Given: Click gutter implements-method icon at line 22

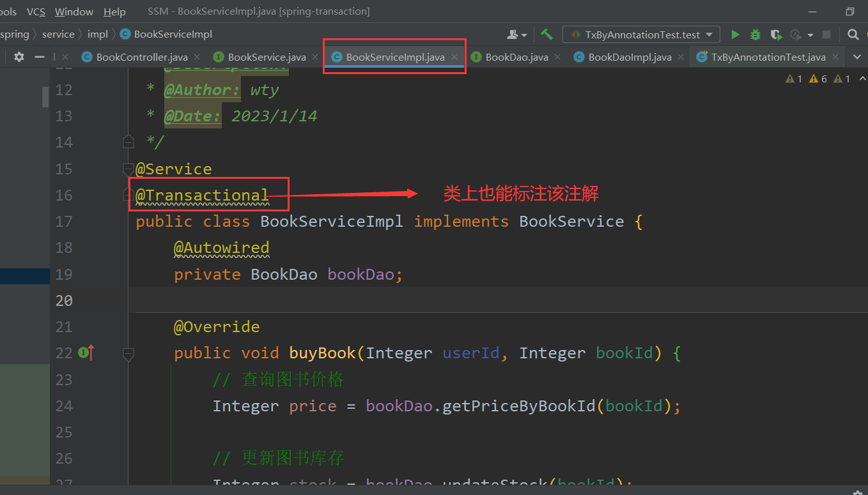Looking at the screenshot, I should click(x=86, y=352).
